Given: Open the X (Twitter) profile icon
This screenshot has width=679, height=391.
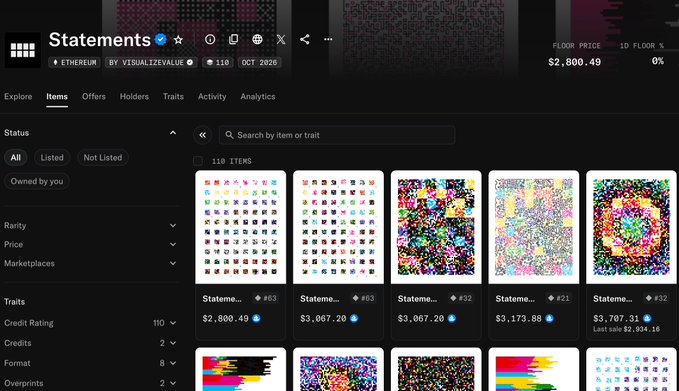Looking at the screenshot, I should tap(281, 39).
